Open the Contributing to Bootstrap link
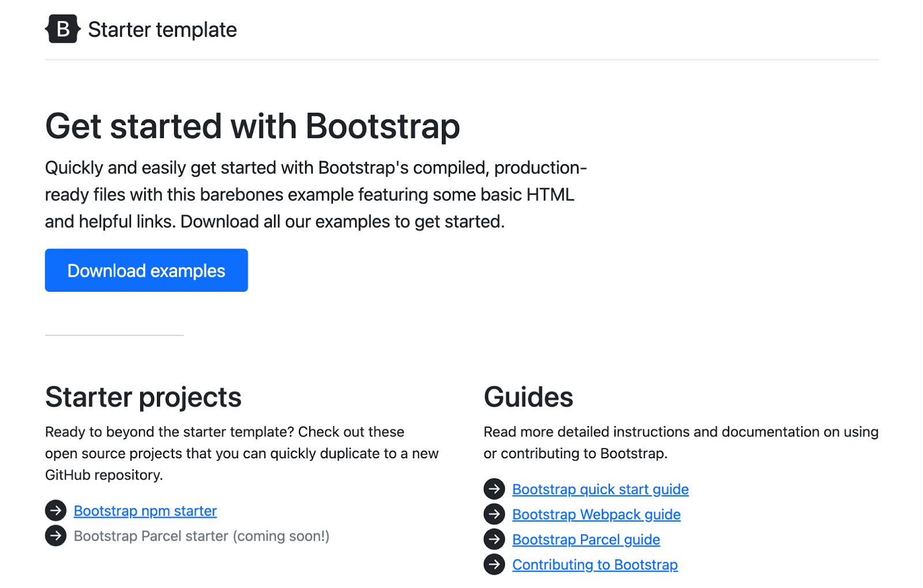The height and width of the screenshot is (588, 923). click(x=595, y=564)
